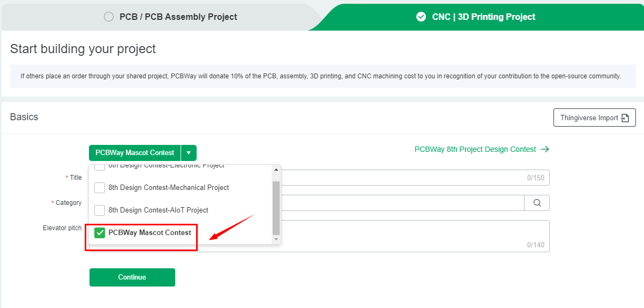Viewport: 644px width, 308px height.
Task: Collapse the contest dropdown arrow
Action: [x=189, y=153]
